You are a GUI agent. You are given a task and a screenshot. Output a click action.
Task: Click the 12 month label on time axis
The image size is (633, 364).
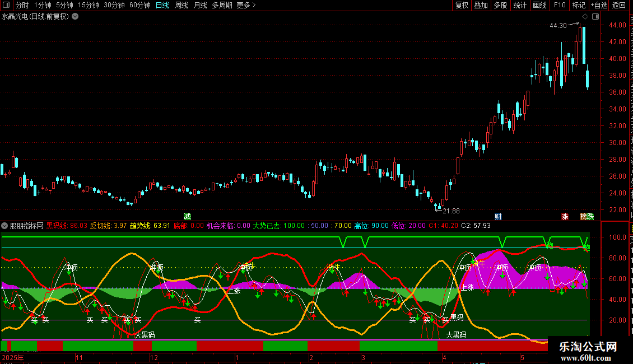click(x=154, y=357)
